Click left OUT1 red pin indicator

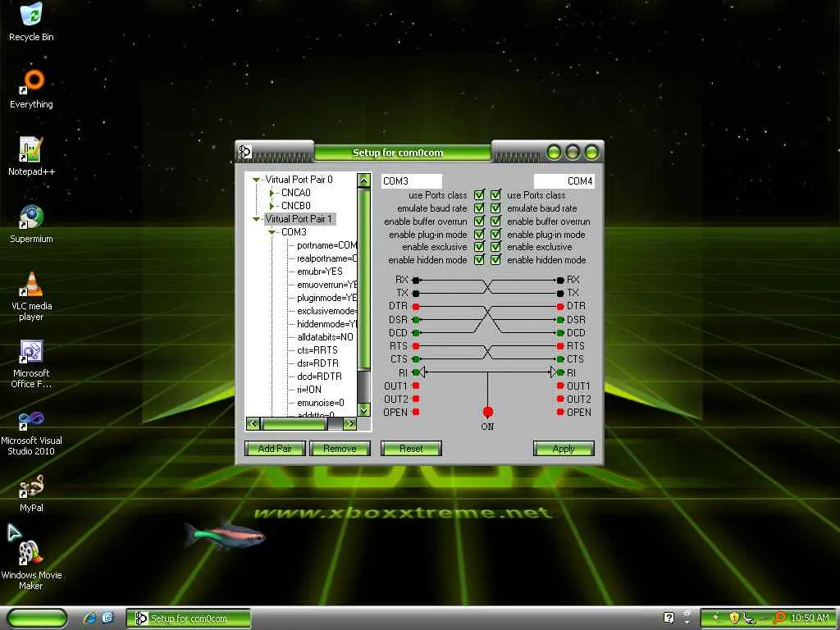[x=416, y=386]
